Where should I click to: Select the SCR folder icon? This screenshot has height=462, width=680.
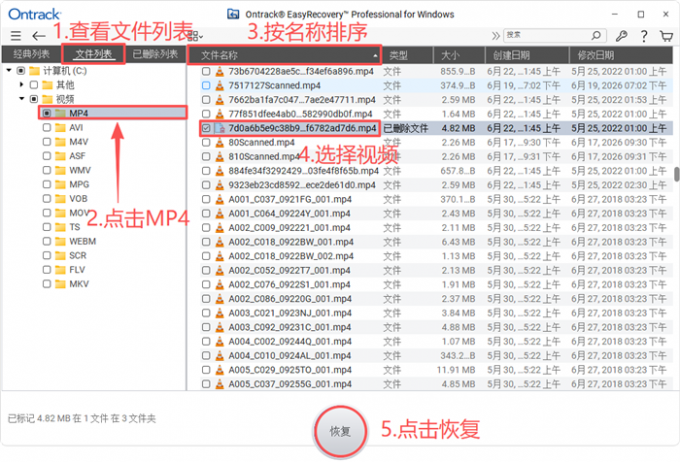click(60, 256)
